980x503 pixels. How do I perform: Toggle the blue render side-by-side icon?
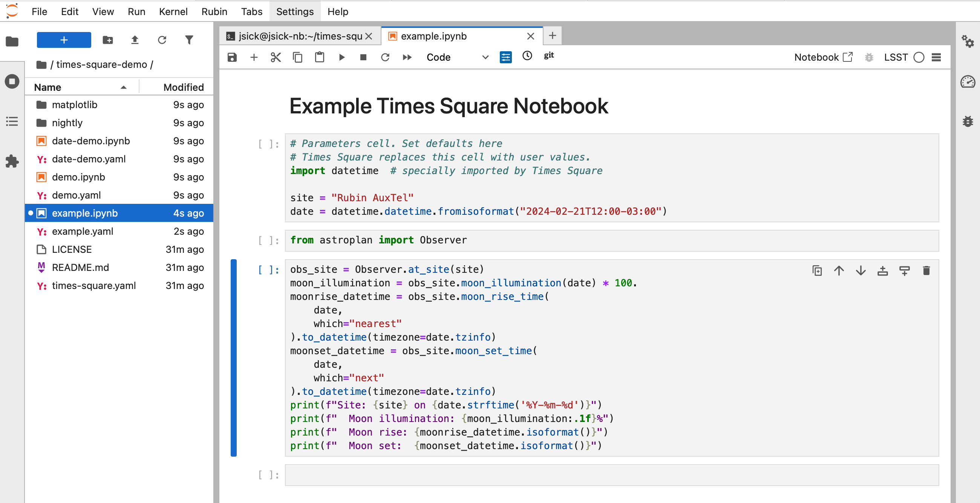coord(505,57)
